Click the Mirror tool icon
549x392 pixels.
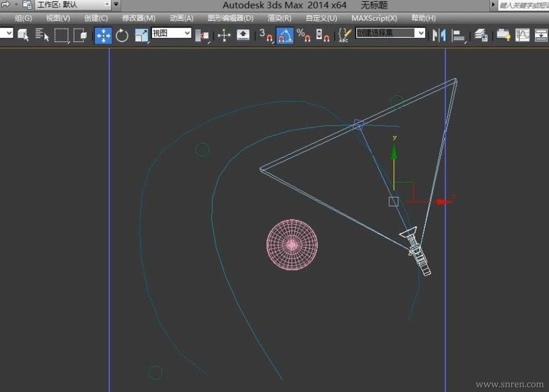[439, 35]
